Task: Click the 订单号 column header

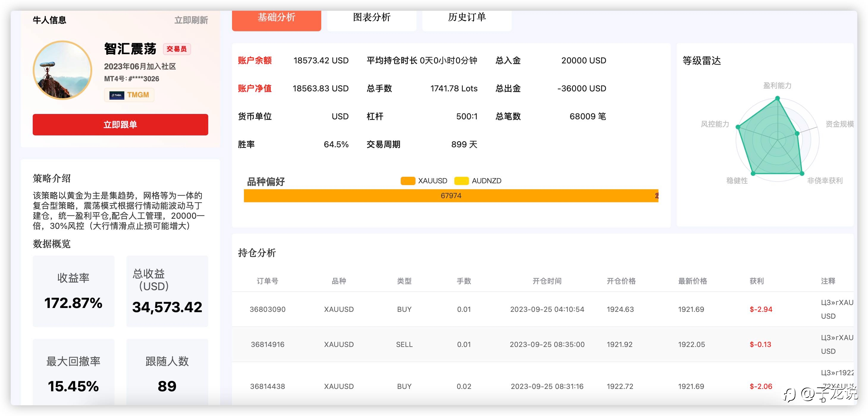Action: 267,281
